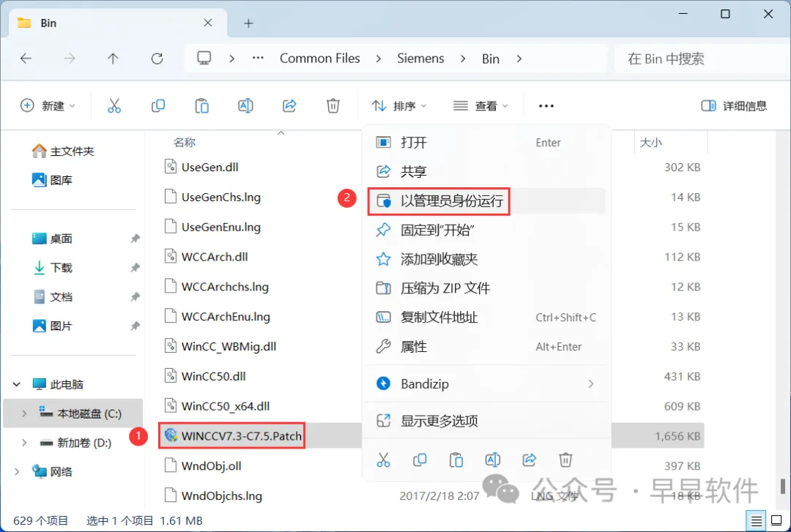This screenshot has width=791, height=532.
Task: Toggle the 详细信息 details pane
Action: click(x=734, y=106)
